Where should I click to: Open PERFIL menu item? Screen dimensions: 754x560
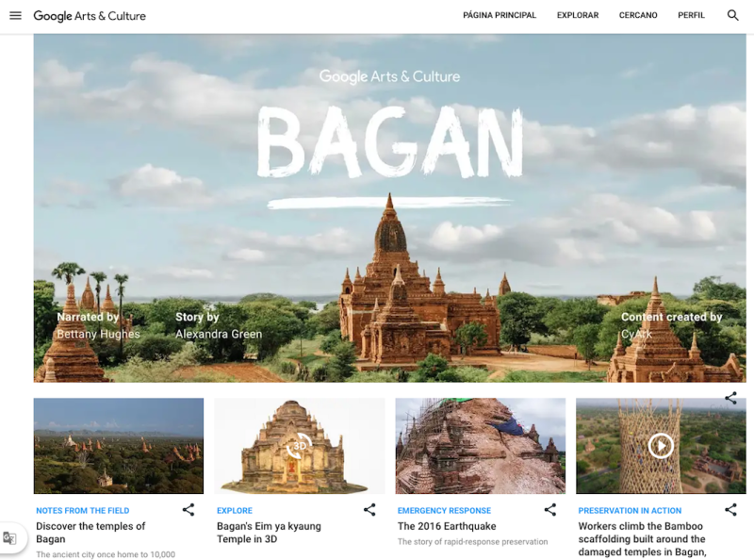tap(691, 15)
